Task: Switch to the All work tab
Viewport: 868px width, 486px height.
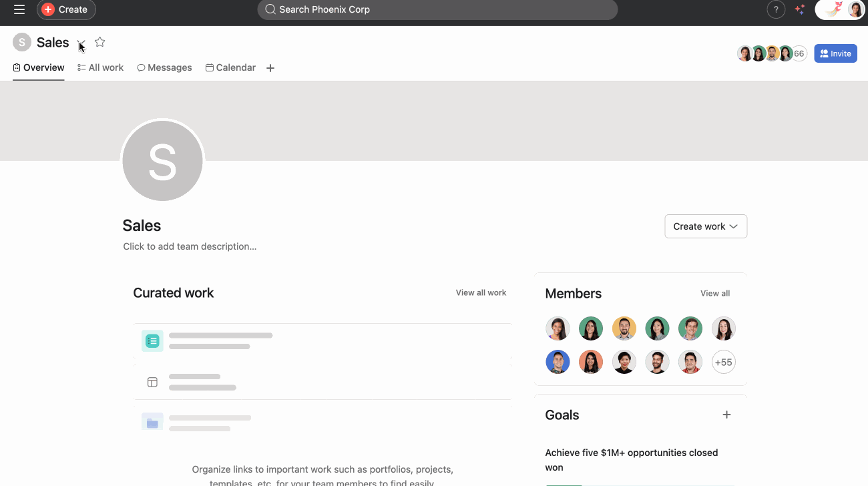Action: 101,67
